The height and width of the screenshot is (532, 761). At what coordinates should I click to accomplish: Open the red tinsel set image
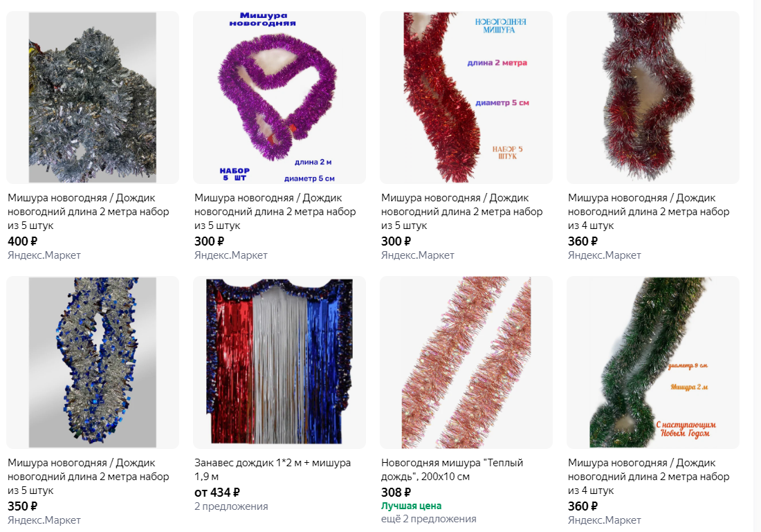[466, 98]
